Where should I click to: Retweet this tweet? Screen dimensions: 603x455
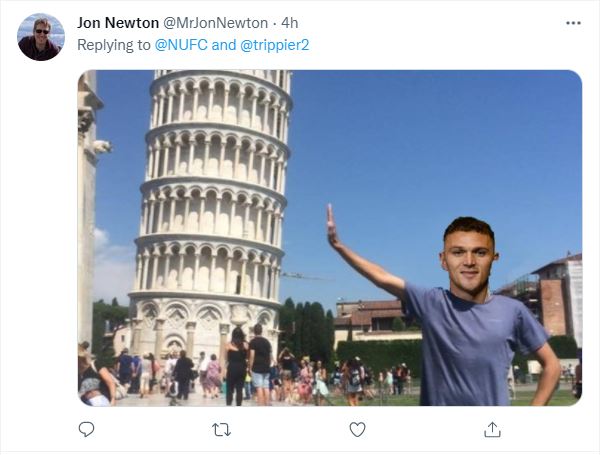(x=222, y=429)
